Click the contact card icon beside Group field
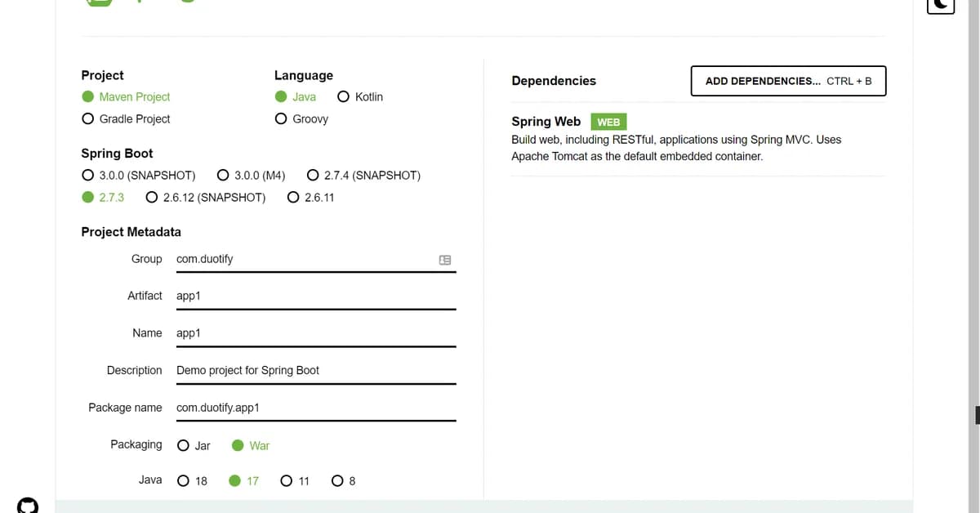Screen dimensions: 980x513 click(x=444, y=259)
